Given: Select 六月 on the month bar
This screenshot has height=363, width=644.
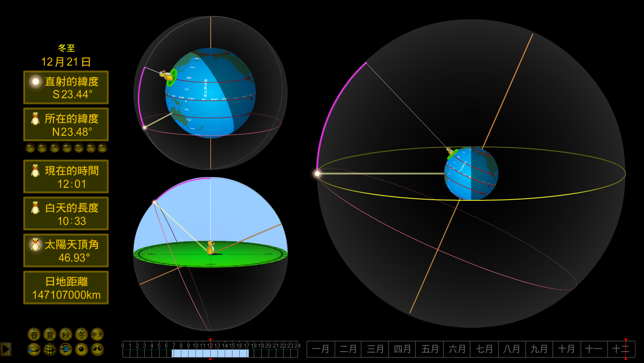Looking at the screenshot, I should [x=457, y=349].
